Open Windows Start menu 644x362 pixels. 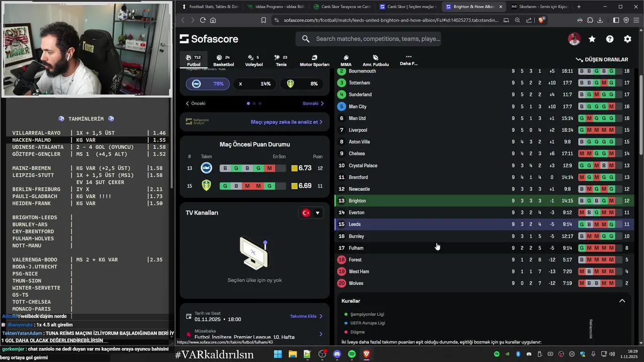[278, 354]
